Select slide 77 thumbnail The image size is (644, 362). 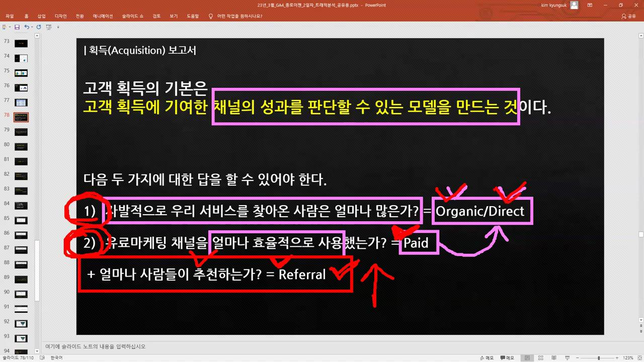21,103
